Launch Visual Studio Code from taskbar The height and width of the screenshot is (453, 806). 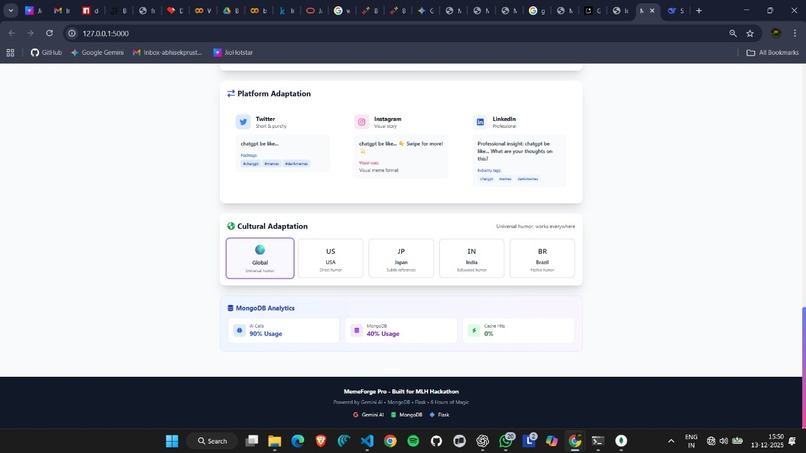367,441
